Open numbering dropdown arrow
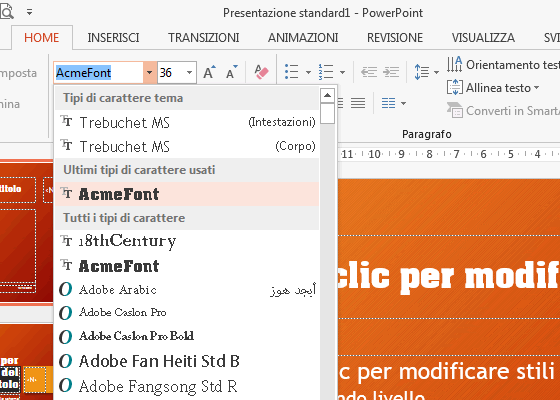This screenshot has width=560, height=400. point(342,72)
